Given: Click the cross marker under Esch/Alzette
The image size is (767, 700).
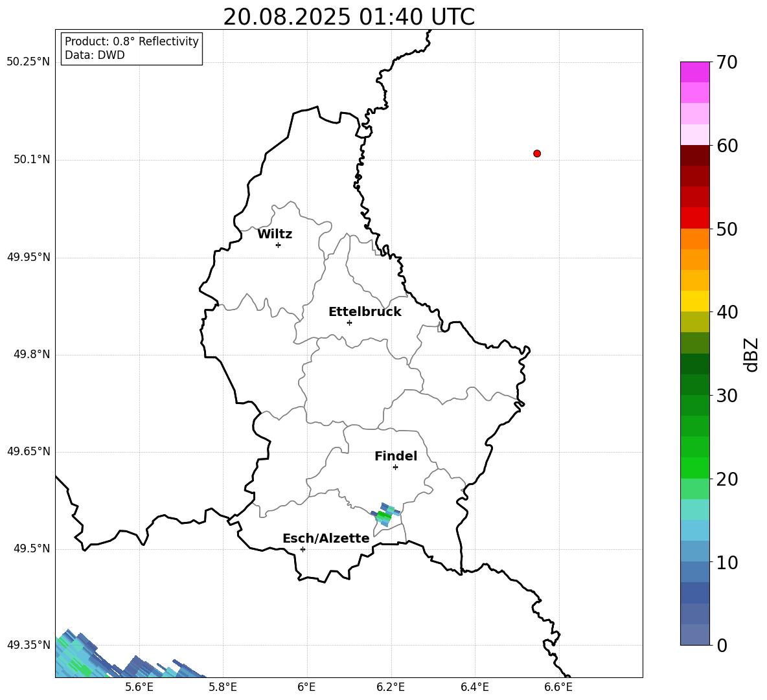Looking at the screenshot, I should [x=303, y=549].
